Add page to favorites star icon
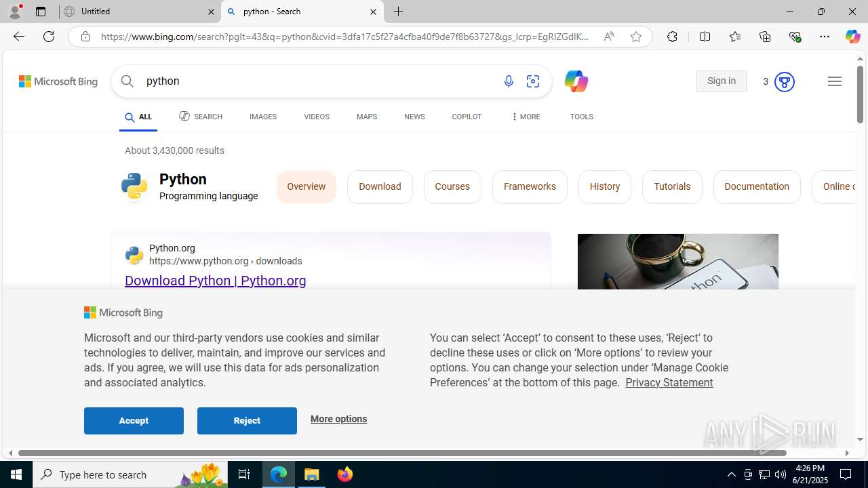Screen dimensions: 868x488 [x=636, y=37]
